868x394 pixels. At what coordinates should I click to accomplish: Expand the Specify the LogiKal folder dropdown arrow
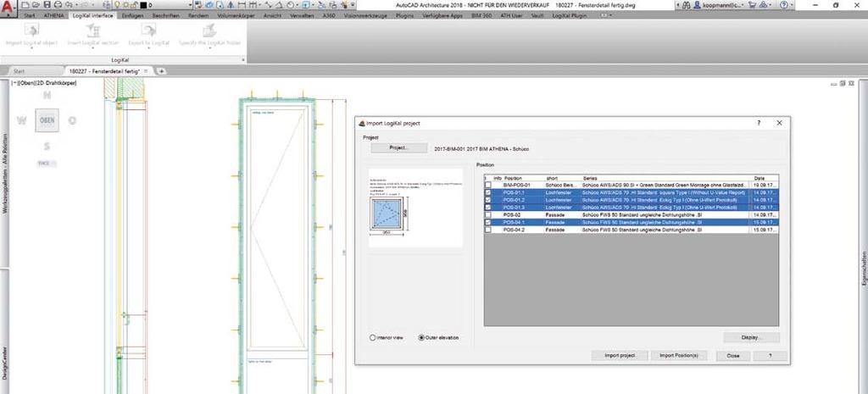coord(209,48)
